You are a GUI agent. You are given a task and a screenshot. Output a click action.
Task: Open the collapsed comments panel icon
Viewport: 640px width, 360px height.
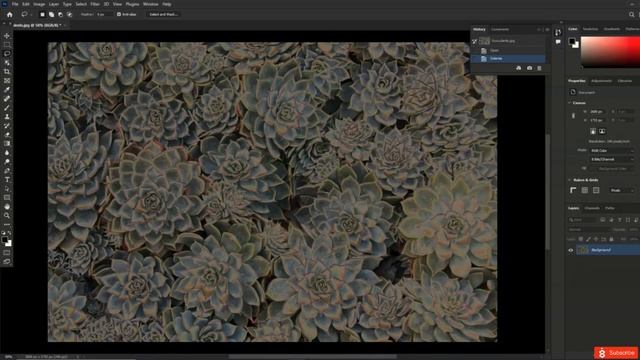558,42
